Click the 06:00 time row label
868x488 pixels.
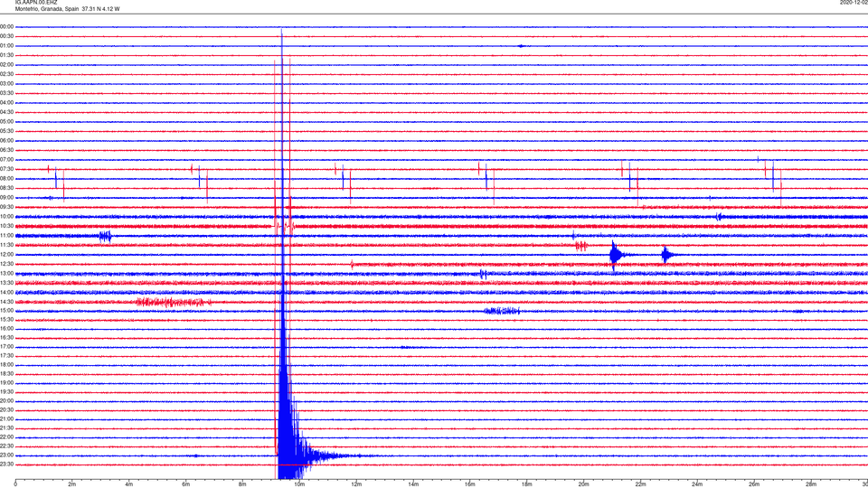click(x=6, y=141)
